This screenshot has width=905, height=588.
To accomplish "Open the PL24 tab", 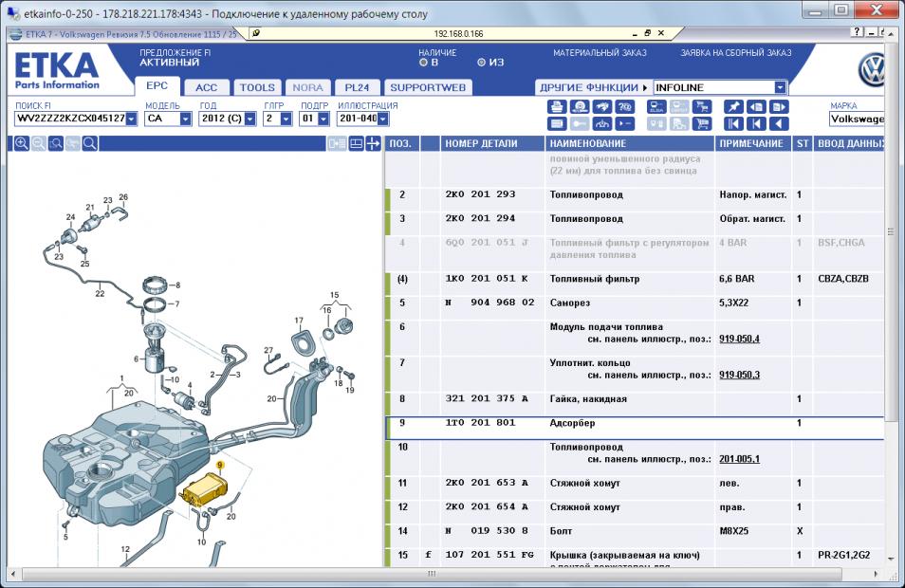I will click(x=357, y=87).
